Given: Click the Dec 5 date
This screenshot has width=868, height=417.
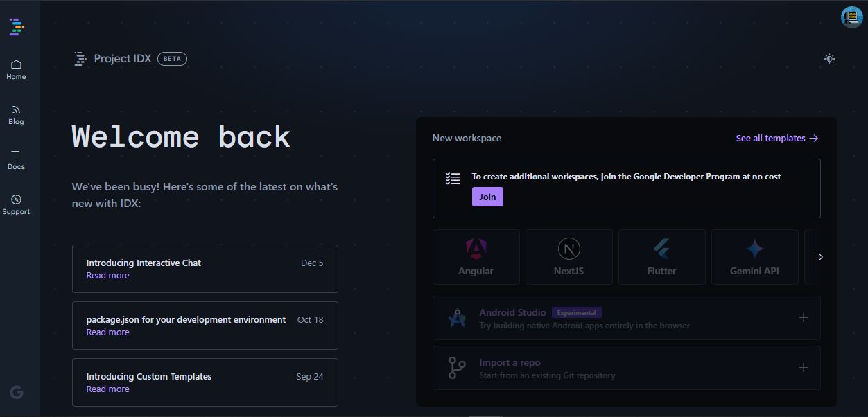Looking at the screenshot, I should click(x=312, y=263).
